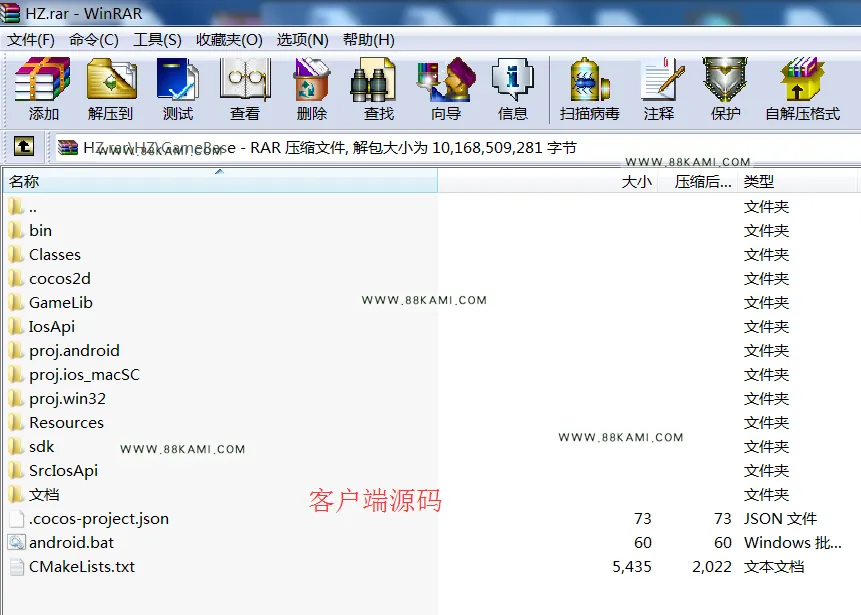Click the folder icon beside proj.win32
The height and width of the screenshot is (615, 861).
pos(16,399)
